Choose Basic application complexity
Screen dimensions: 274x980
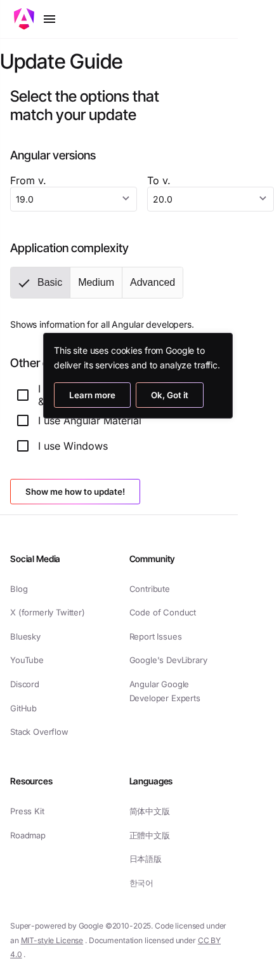(x=41, y=283)
